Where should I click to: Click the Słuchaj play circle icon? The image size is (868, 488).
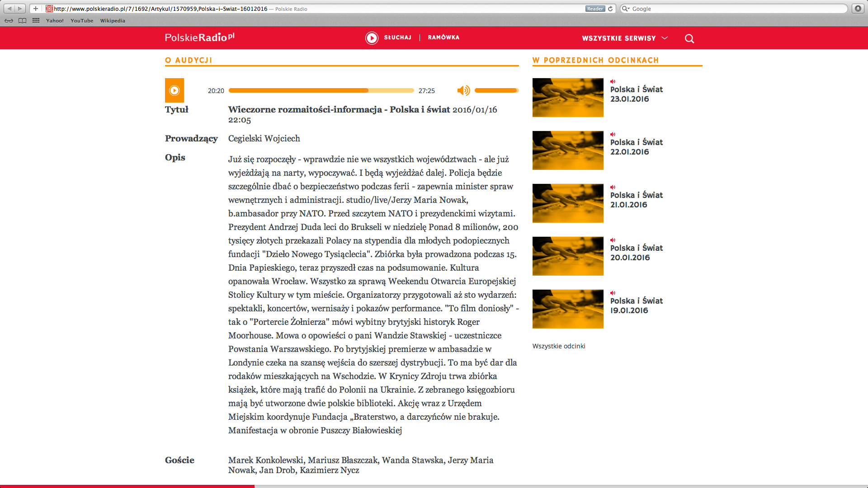coord(372,38)
